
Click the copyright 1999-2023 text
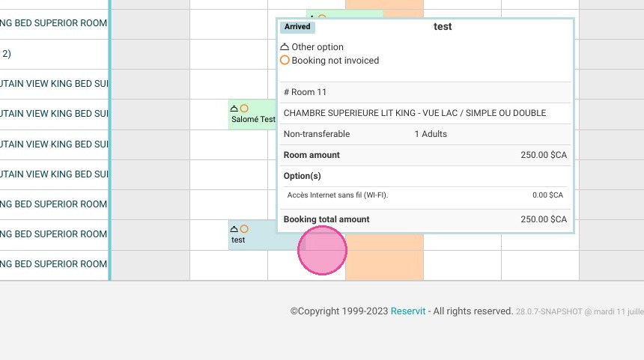(338, 311)
